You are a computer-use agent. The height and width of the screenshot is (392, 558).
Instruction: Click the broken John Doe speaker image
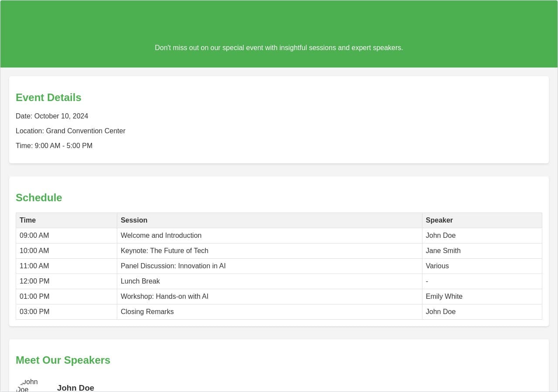(33, 385)
